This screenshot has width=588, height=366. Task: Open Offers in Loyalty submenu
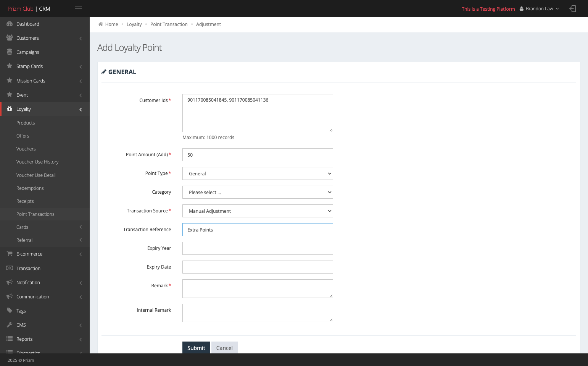tap(23, 136)
